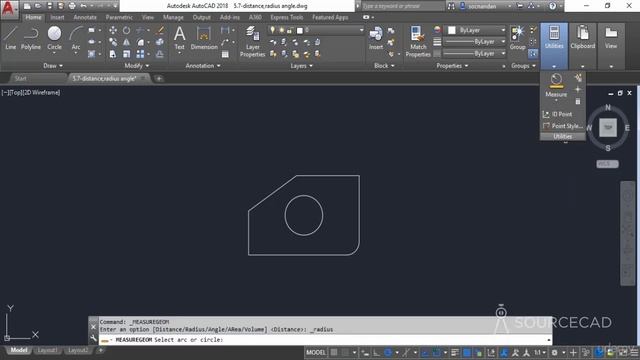Toggle object snap tracking in status bar
This screenshot has height=360, width=640.
pos(425,352)
